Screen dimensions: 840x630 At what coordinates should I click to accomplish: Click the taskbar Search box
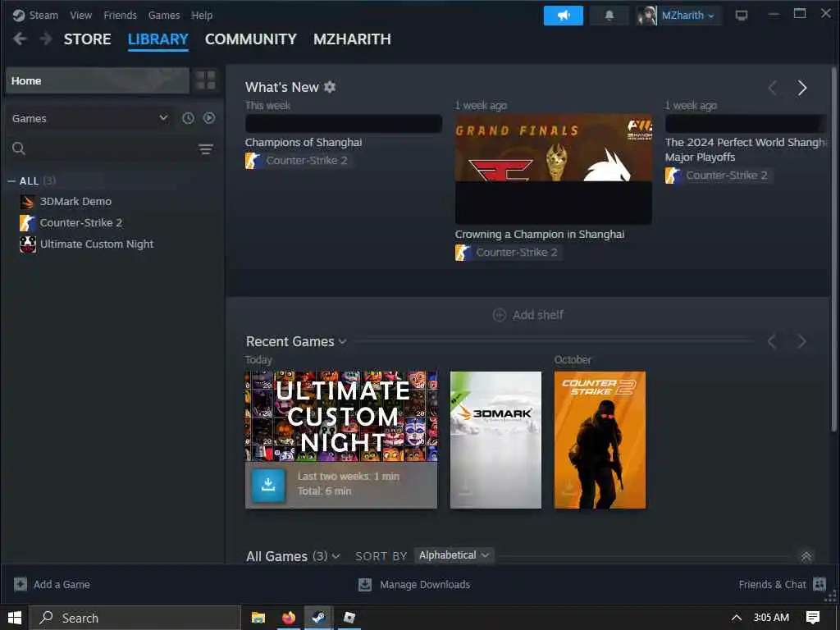point(135,618)
